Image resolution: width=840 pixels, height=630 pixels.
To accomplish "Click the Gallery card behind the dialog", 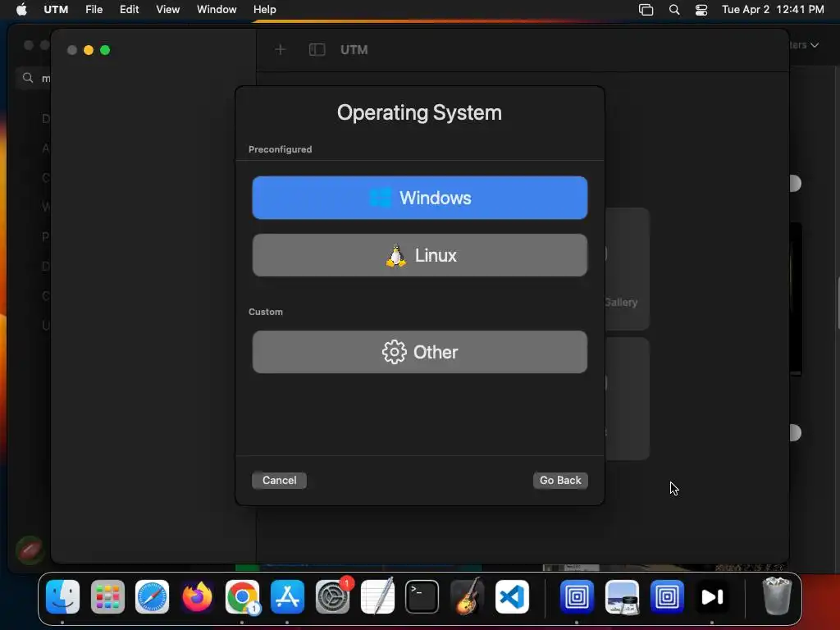I will 628,268.
